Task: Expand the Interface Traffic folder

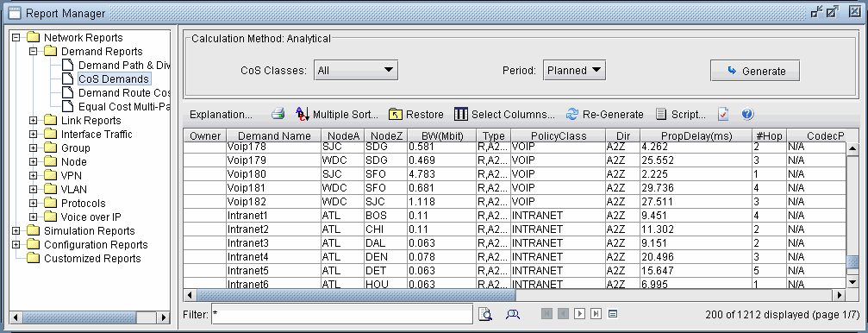Action: click(34, 134)
